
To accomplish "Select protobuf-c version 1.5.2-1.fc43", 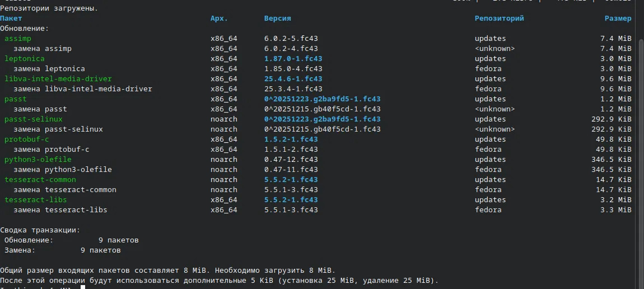I will coord(291,139).
